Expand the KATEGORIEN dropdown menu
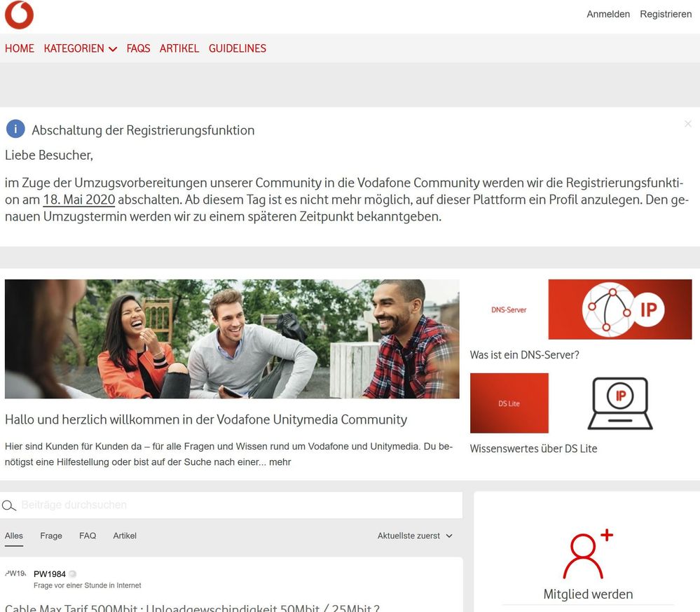Image resolution: width=700 pixels, height=612 pixels. [x=81, y=48]
